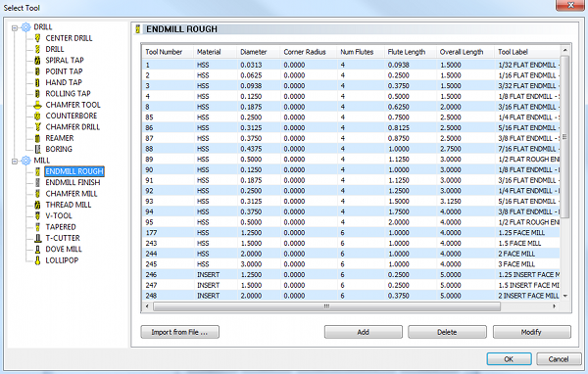Screen dimensions: 588x374
Task: Click the MILL group gear icon
Action: (25, 161)
